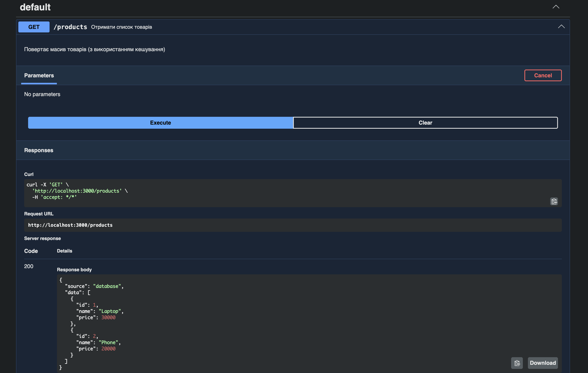Collapse the GET /products operation arrow
The width and height of the screenshot is (588, 373).
(561, 26)
